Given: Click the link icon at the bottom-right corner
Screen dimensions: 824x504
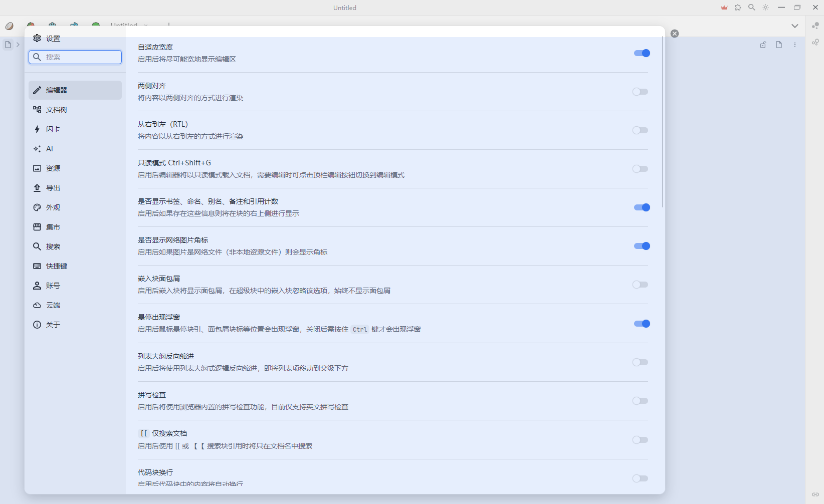Looking at the screenshot, I should coord(815,494).
